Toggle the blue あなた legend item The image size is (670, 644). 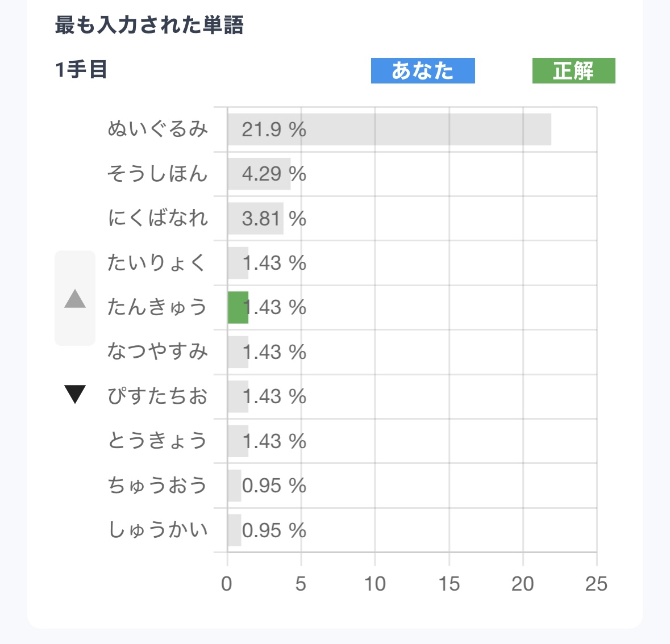pos(423,71)
